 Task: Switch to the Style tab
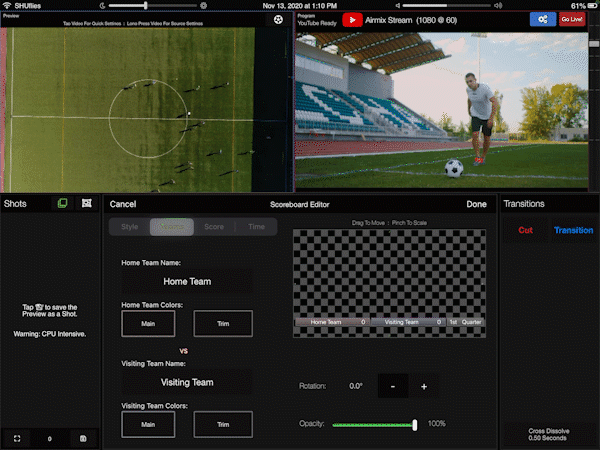(130, 227)
